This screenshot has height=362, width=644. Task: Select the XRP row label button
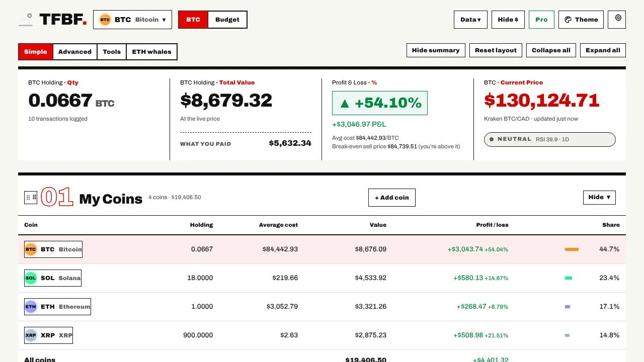point(48,335)
